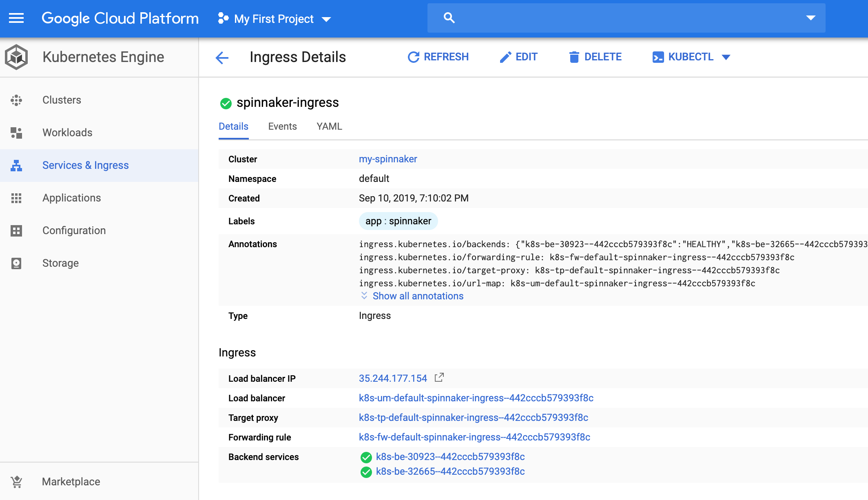
Task: Click the Clusters sidebar icon
Action: [x=16, y=100]
